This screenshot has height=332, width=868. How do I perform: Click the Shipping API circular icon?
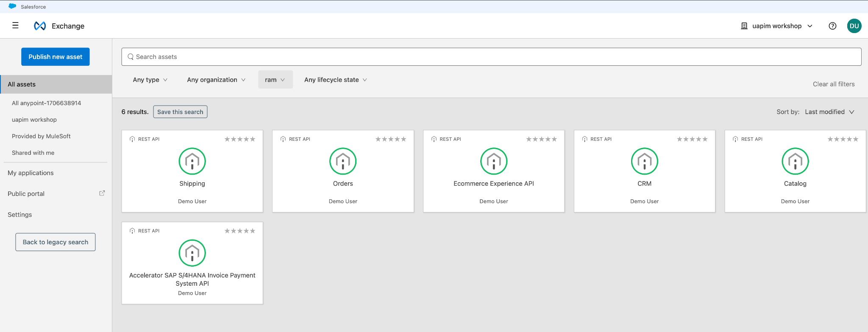pyautogui.click(x=192, y=161)
